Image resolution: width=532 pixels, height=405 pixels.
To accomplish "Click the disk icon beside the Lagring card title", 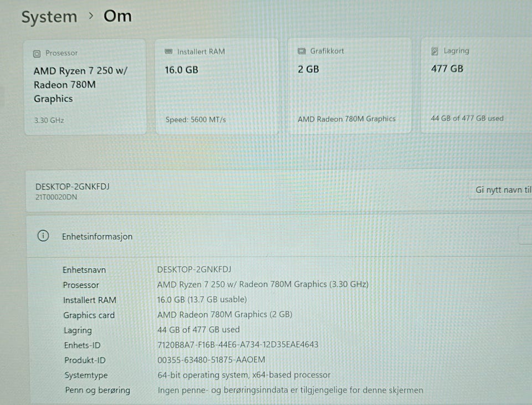I will coord(434,51).
